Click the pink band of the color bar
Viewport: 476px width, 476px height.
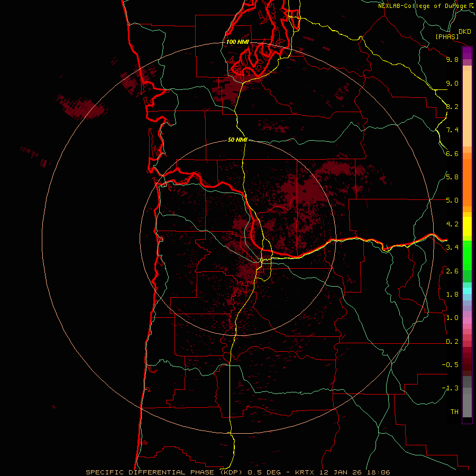pos(467,321)
